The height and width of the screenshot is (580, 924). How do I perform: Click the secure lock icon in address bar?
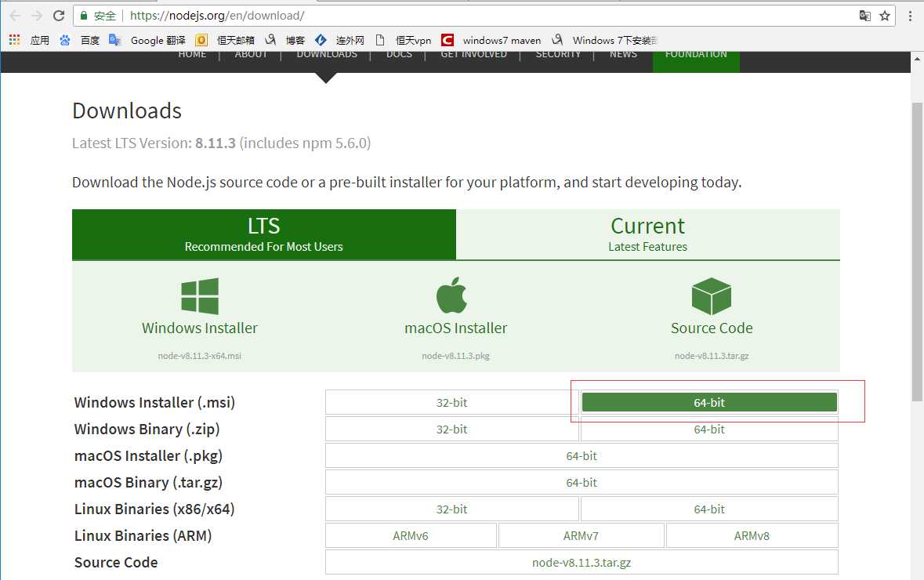(x=84, y=16)
